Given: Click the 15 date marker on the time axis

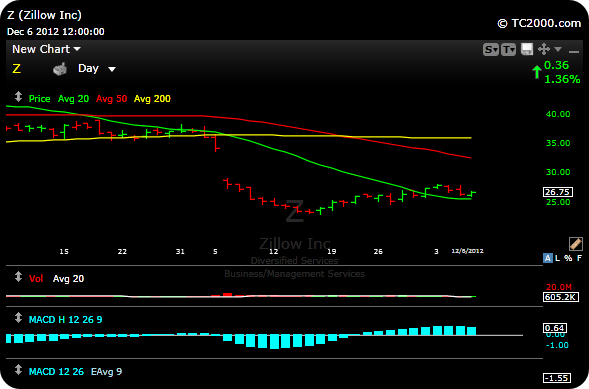Looking at the screenshot, I should point(64,251).
